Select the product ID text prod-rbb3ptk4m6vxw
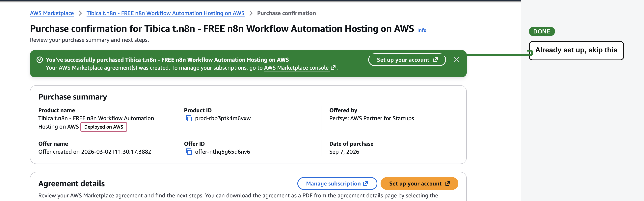Image resolution: width=644 pixels, height=201 pixels. coord(223,118)
